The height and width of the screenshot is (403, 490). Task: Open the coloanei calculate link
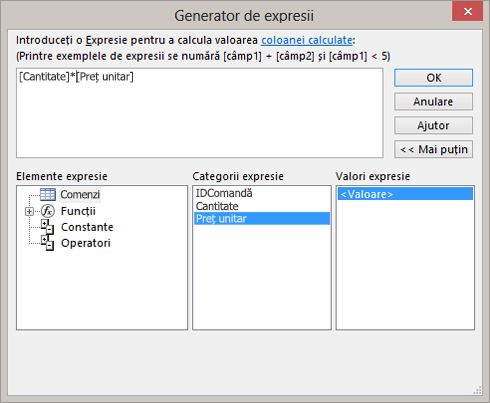[307, 40]
